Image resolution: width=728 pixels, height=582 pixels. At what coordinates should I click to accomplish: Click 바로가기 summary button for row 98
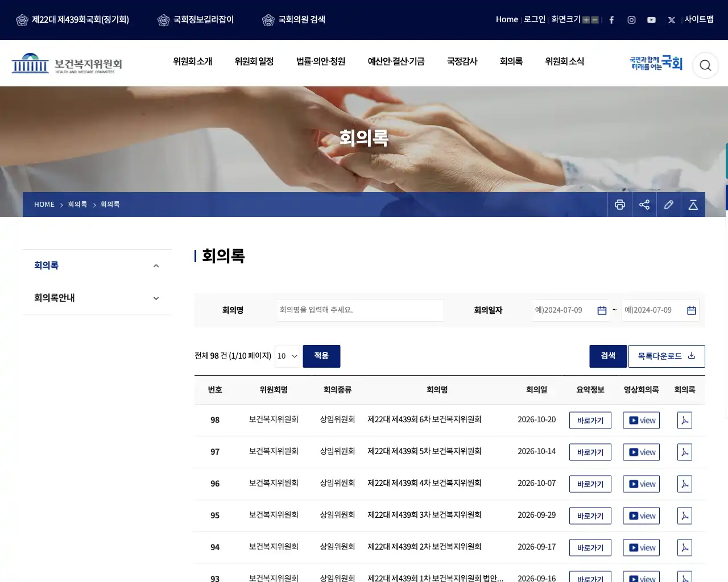[590, 421]
